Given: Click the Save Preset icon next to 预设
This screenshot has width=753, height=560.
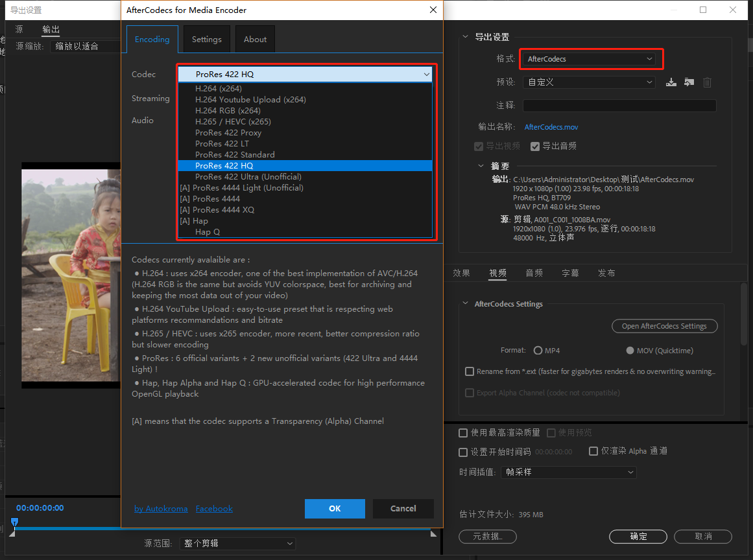Looking at the screenshot, I should click(x=671, y=82).
